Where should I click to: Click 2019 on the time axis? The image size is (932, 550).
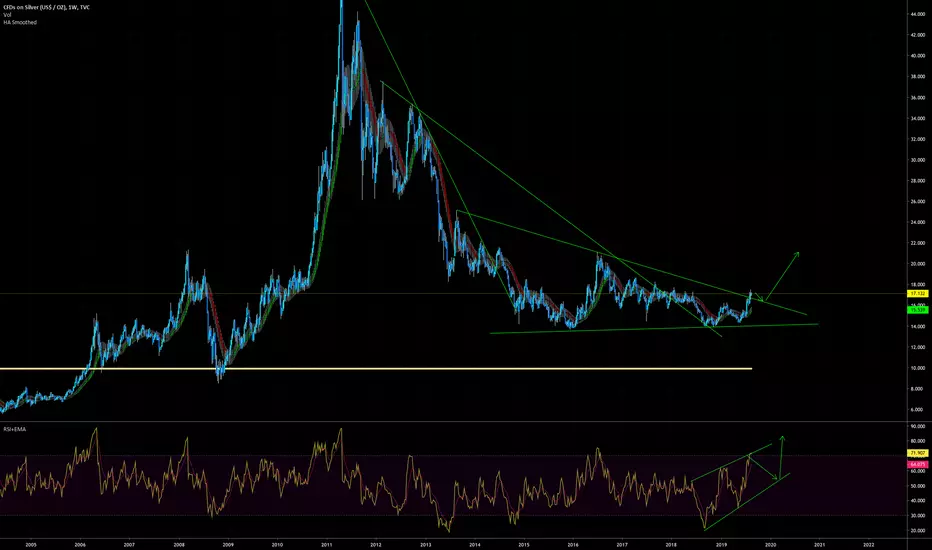click(x=721, y=544)
